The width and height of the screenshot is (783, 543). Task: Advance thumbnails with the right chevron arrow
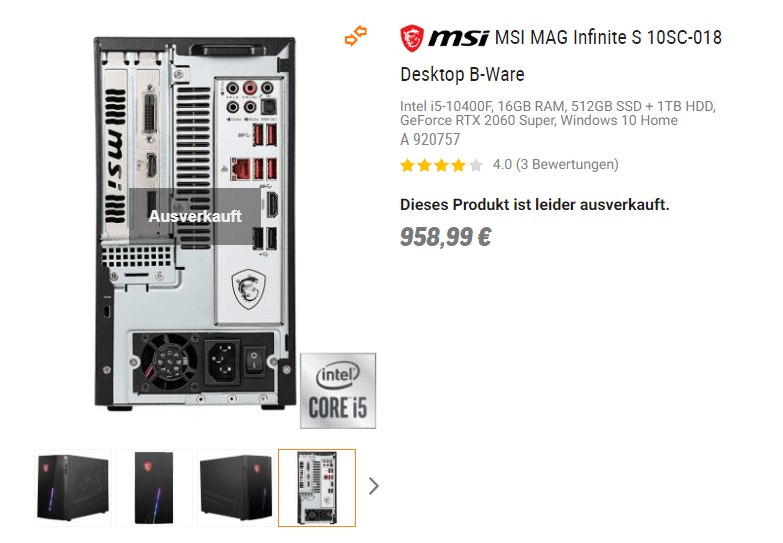coord(374,486)
